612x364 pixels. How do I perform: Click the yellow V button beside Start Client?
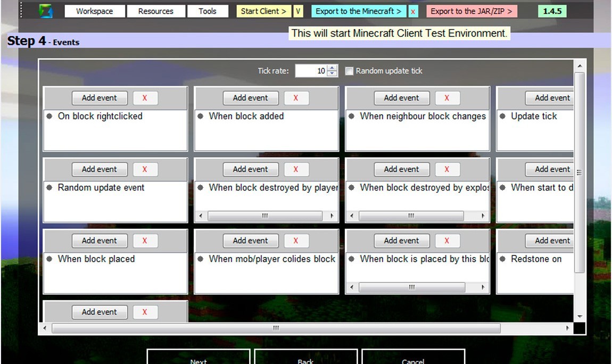pos(298,11)
